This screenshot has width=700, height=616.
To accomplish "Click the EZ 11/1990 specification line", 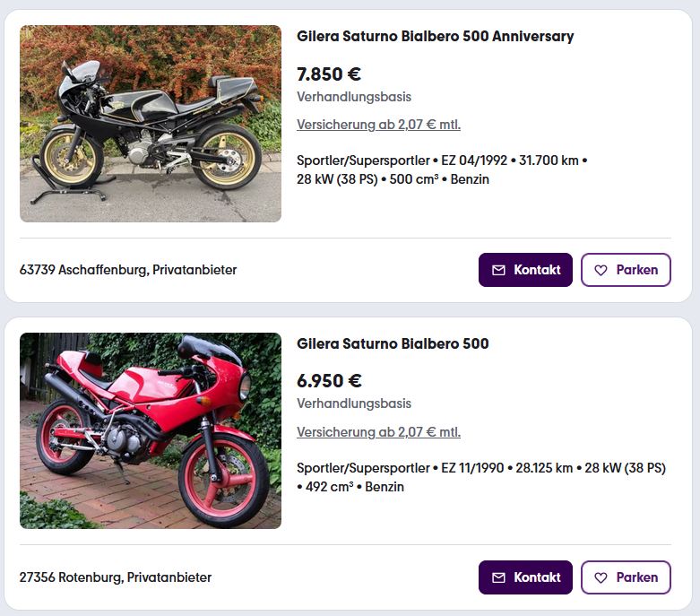I will tap(480, 477).
